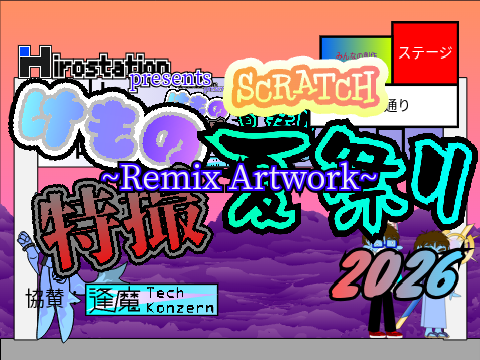Click the 'presents' text
480x360 pixels.
(170, 79)
